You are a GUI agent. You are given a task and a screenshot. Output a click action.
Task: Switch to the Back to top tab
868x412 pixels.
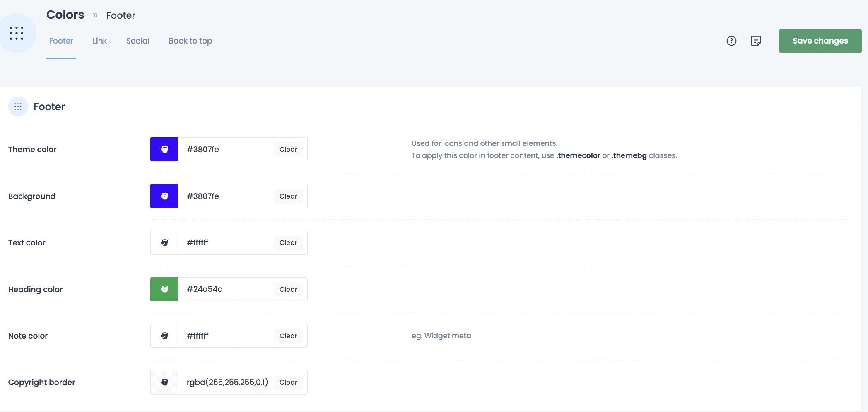190,41
